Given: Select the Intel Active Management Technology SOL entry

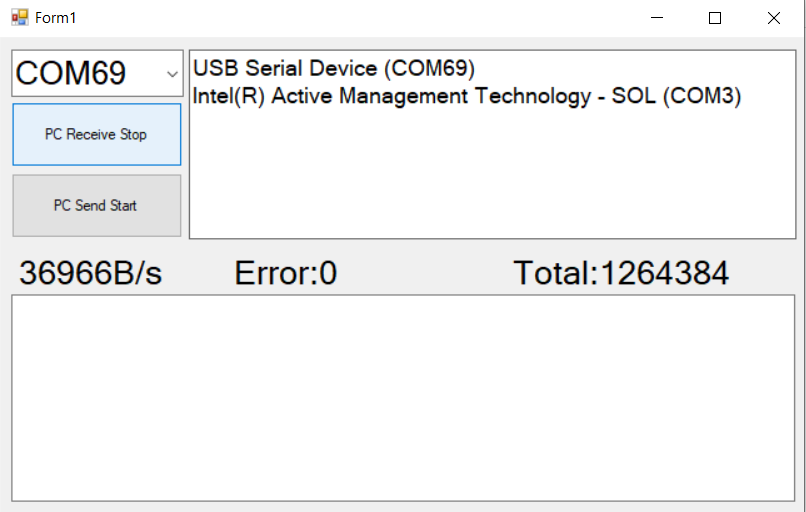Looking at the screenshot, I should [x=467, y=96].
